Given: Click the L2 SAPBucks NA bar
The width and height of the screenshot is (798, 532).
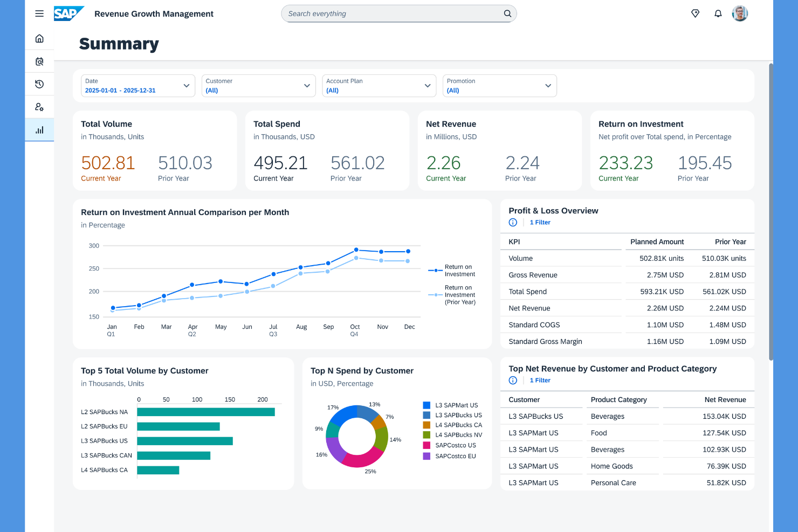Looking at the screenshot, I should point(206,412).
